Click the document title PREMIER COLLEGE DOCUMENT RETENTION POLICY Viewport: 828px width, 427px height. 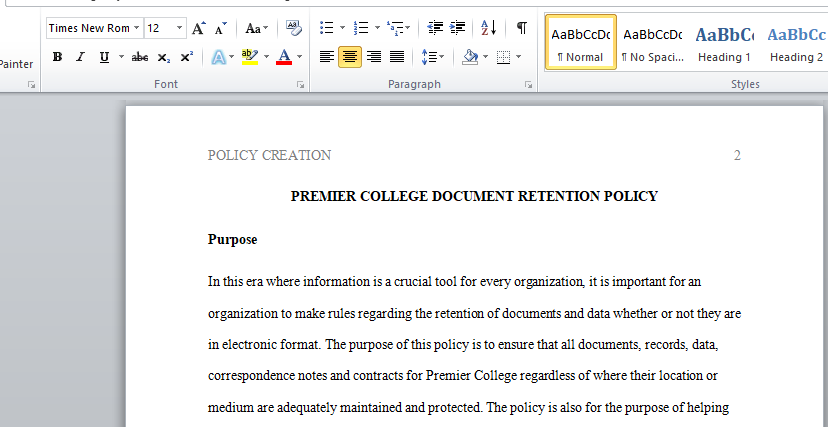pos(474,196)
